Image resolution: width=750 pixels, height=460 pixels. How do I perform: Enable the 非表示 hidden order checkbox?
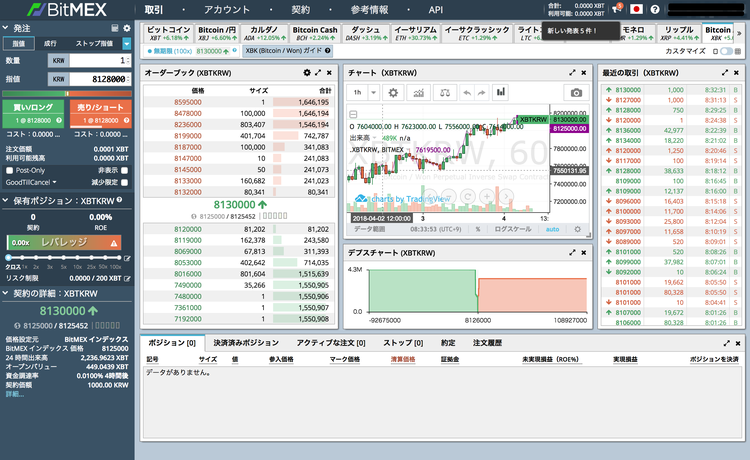click(124, 170)
